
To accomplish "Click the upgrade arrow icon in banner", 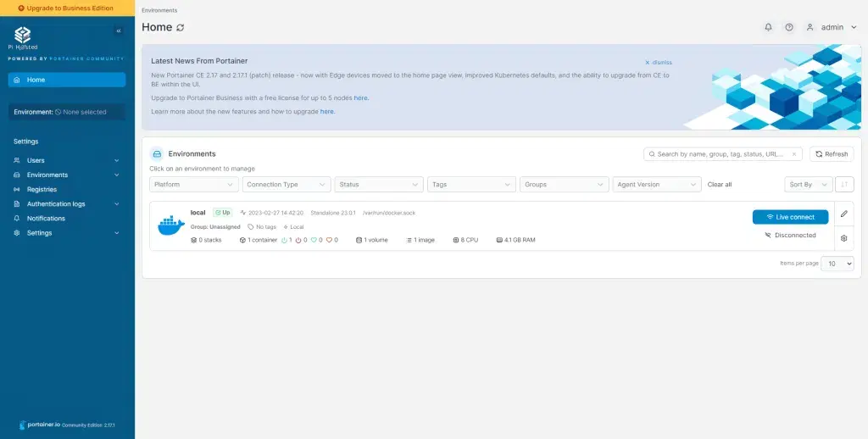I will click(x=21, y=8).
